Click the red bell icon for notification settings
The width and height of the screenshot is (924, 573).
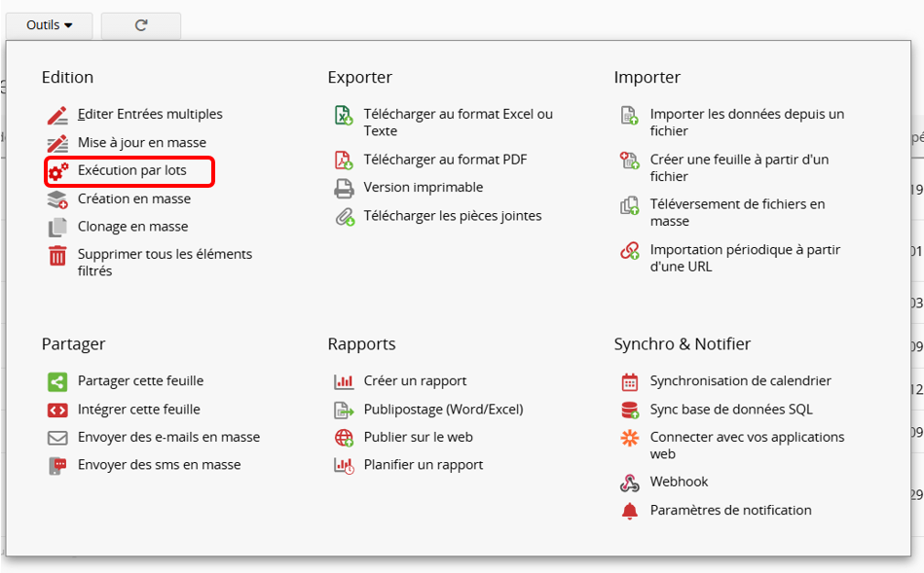(629, 511)
